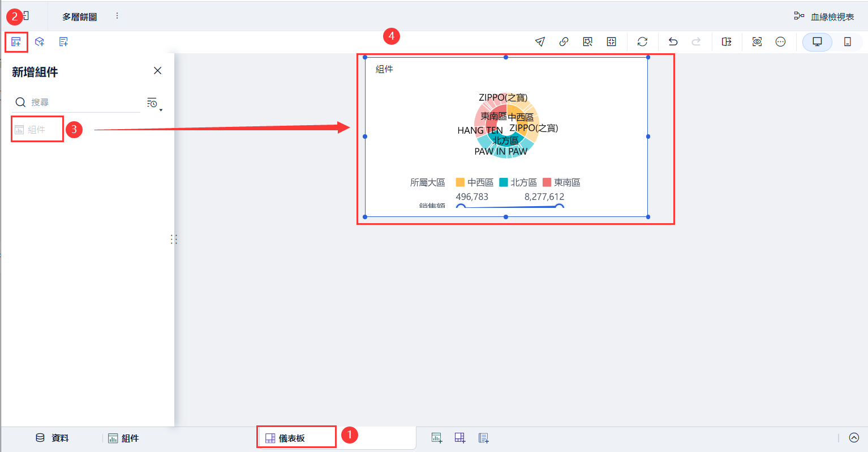Open the add component panel icon
This screenshot has width=868, height=452.
[x=16, y=42]
